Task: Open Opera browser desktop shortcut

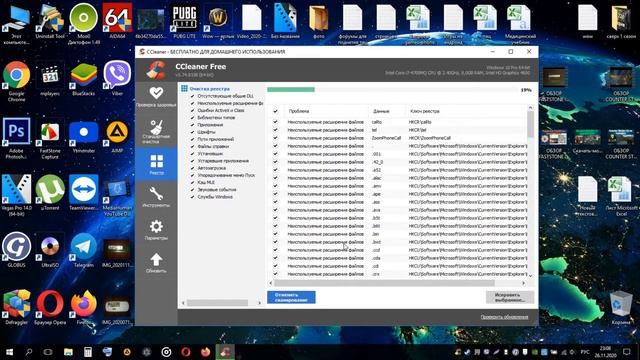Action: pos(50,307)
